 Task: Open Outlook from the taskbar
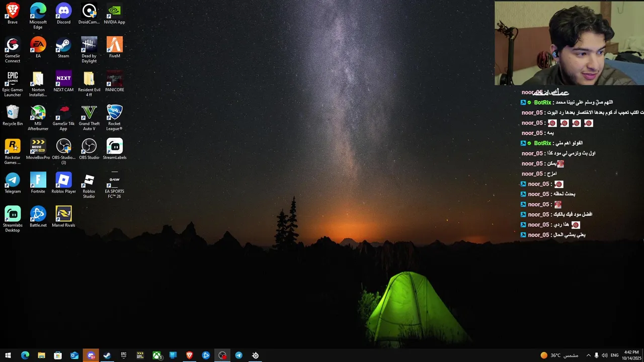coord(74,355)
